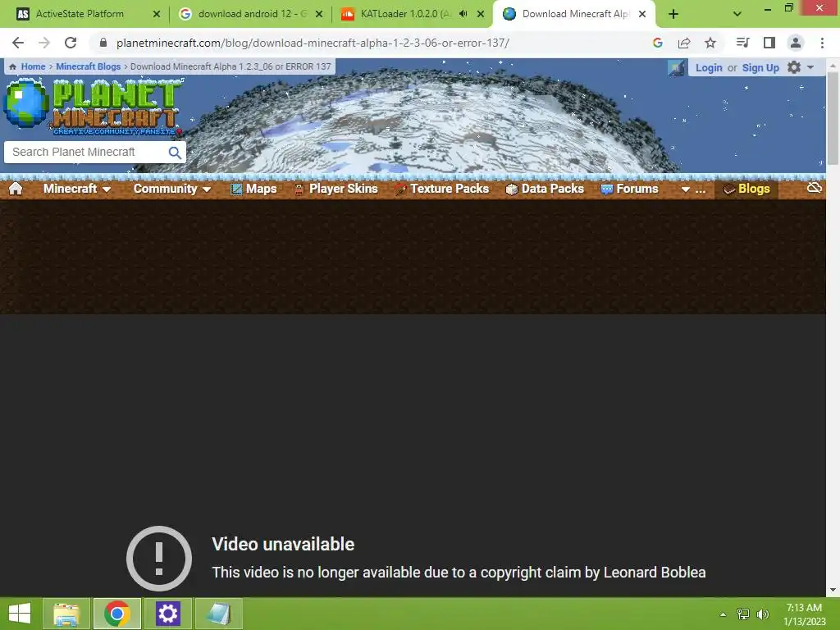Open the tab search chevron in Chrome
Image resolution: width=840 pixels, height=630 pixels.
pos(737,15)
